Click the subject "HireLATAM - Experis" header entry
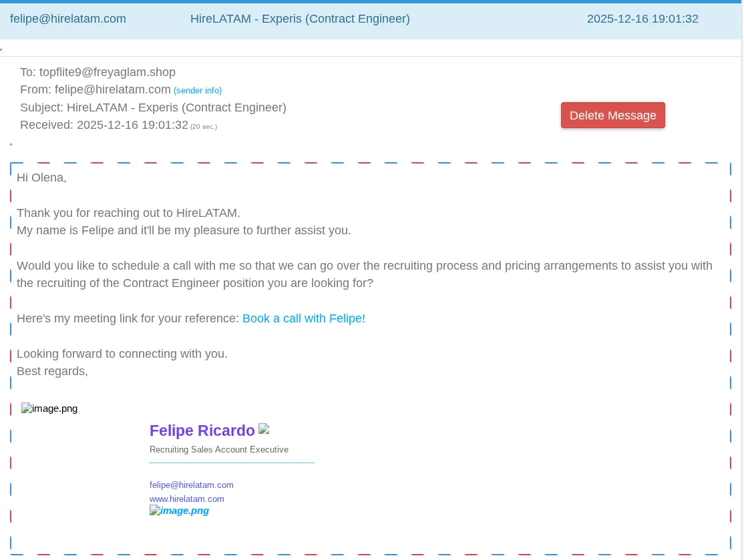Screen dimensions: 744x560 tap(300, 19)
